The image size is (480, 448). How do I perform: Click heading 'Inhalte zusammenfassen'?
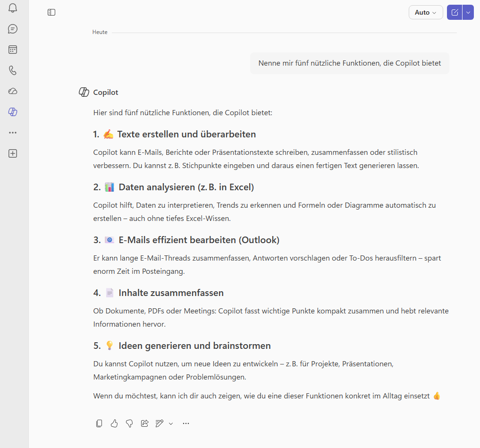(x=171, y=293)
